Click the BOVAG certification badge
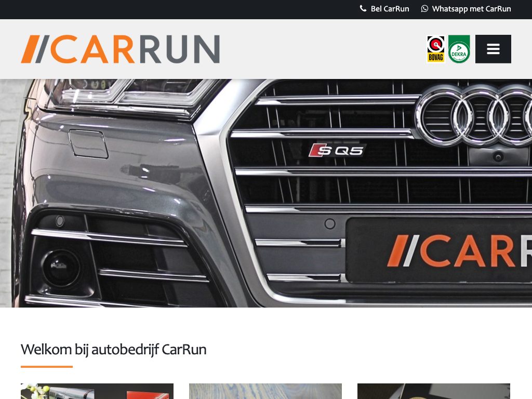This screenshot has width=532, height=399. point(435,49)
